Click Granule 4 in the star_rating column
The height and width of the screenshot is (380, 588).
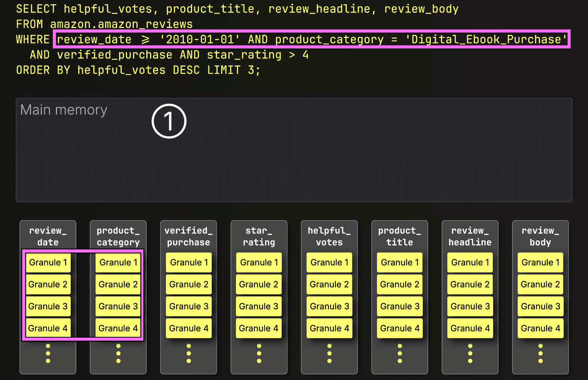tap(259, 329)
